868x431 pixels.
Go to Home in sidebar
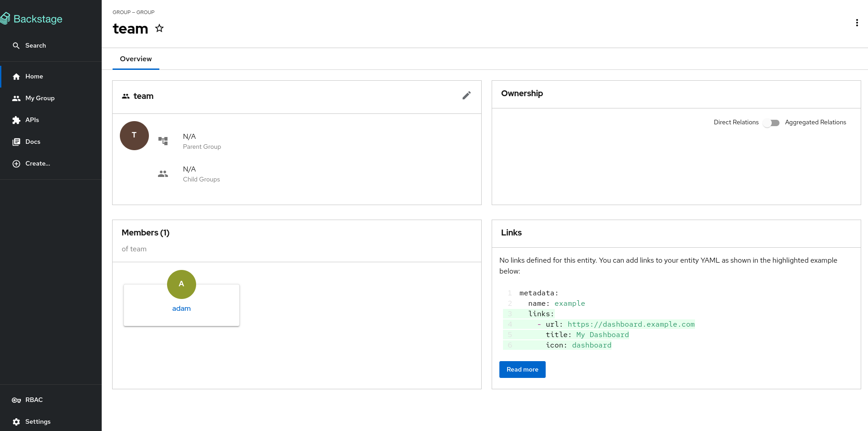34,76
